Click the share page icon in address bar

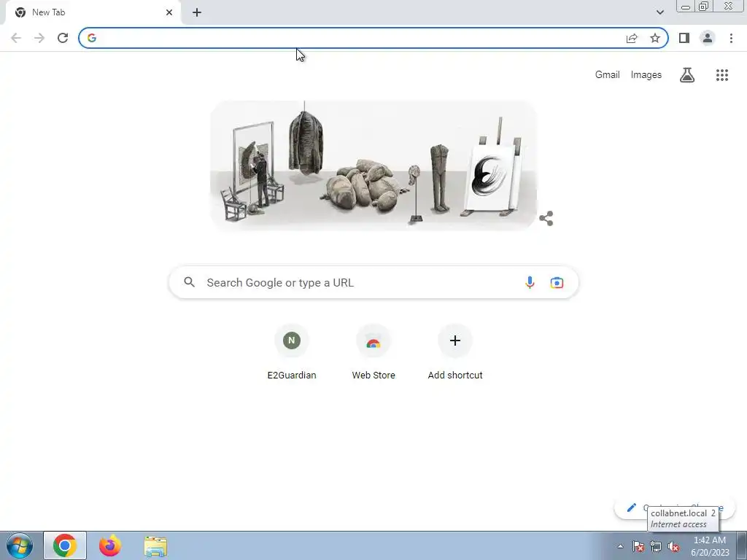pyautogui.click(x=632, y=38)
